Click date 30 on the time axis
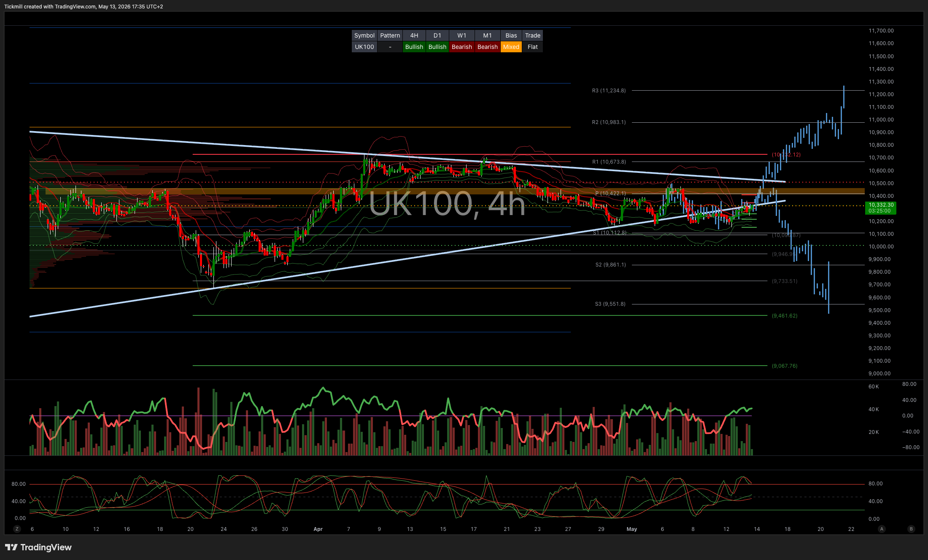 point(285,529)
